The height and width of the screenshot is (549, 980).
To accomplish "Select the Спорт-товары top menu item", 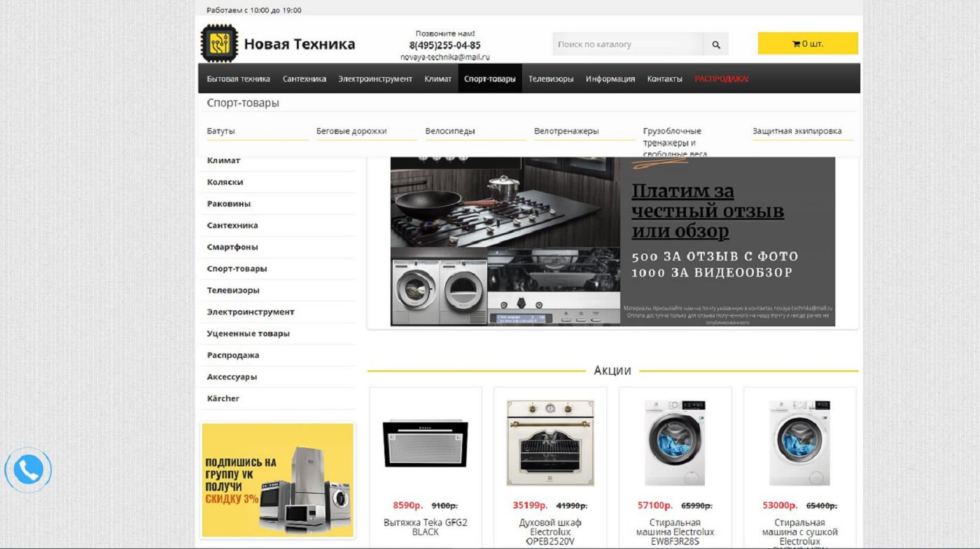I will [x=490, y=78].
